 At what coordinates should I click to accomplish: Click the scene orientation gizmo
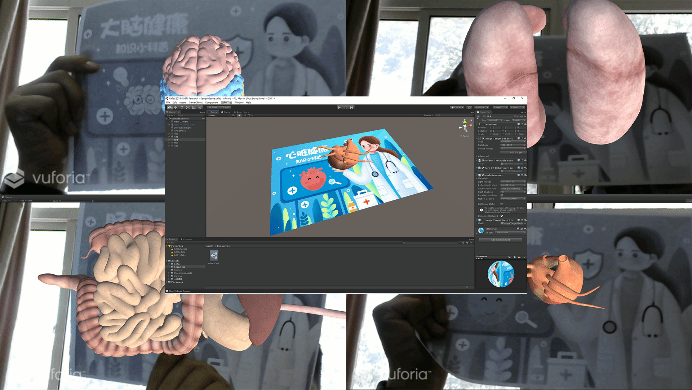(x=465, y=126)
